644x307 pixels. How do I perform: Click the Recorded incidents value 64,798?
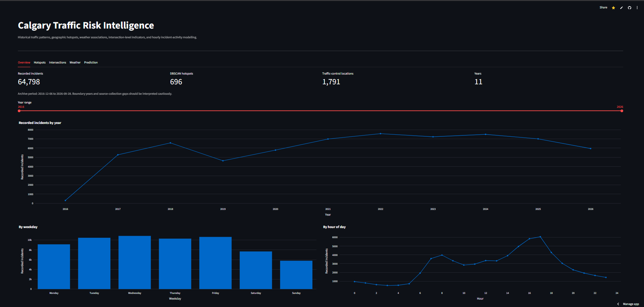coord(29,82)
